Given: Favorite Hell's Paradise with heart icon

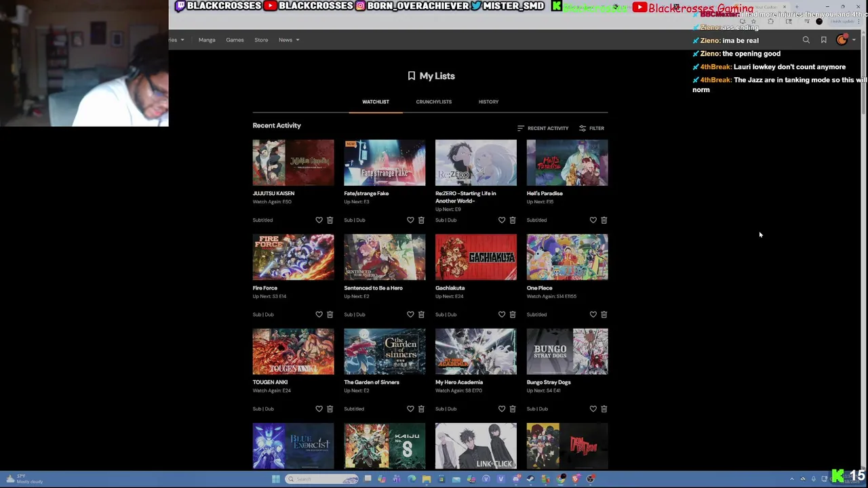Looking at the screenshot, I should (593, 220).
